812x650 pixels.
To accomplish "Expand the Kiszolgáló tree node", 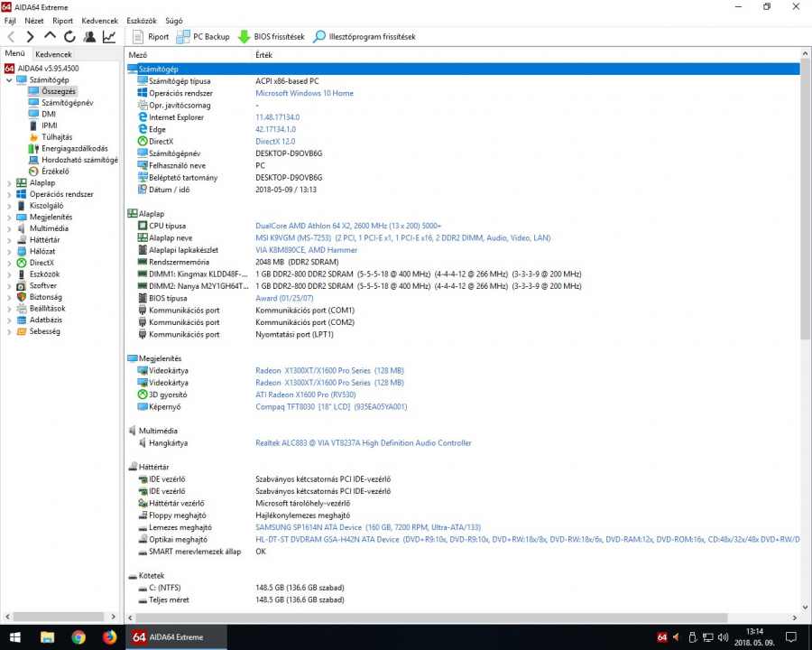I will 9,206.
